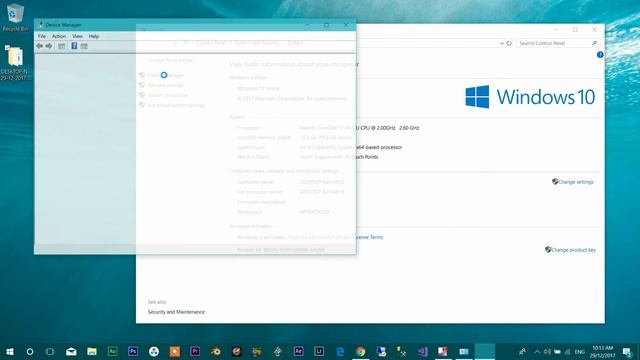Refresh the Control Panel address bar
Screen dimensions: 640x360
[x=509, y=43]
